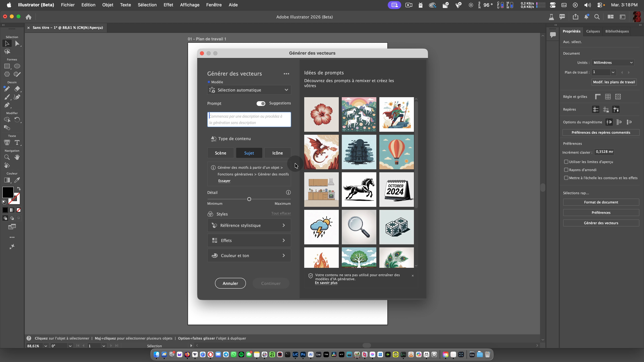Screen dimensions: 644x362
Task: Click the Annuler button
Action: tap(230, 283)
